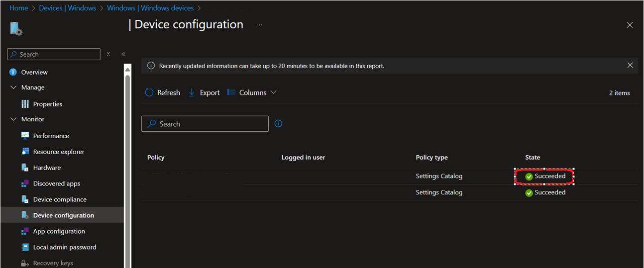Export the policy report
The width and height of the screenshot is (644, 268).
click(204, 92)
